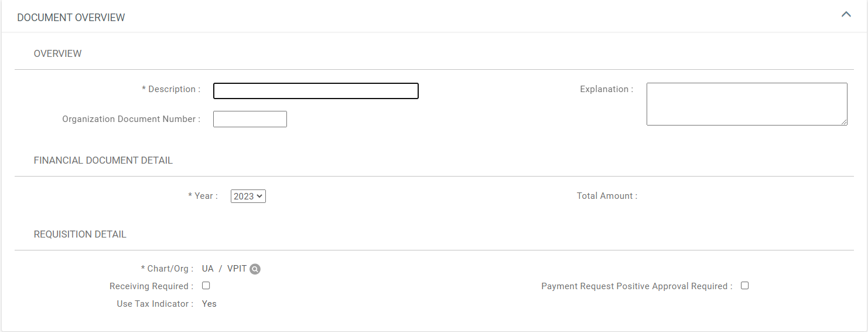Click the Total Amount label
Image resolution: width=868 pixels, height=332 pixels.
(x=607, y=196)
